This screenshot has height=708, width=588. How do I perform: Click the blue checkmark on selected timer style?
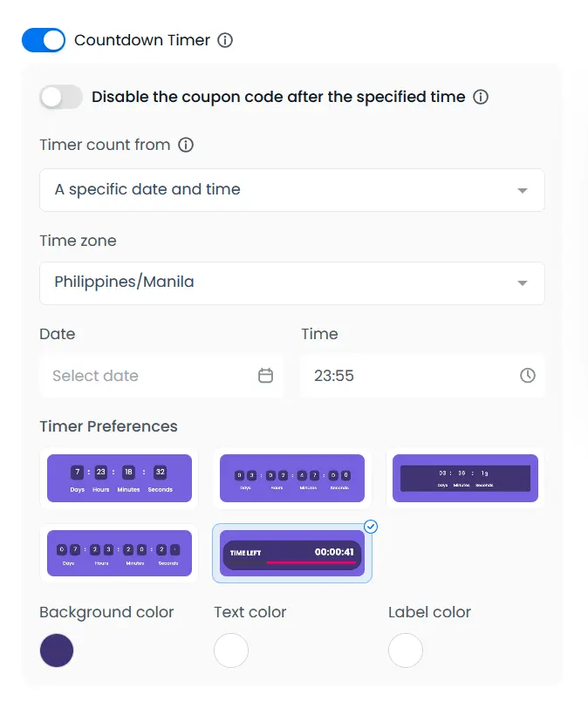pos(371,527)
